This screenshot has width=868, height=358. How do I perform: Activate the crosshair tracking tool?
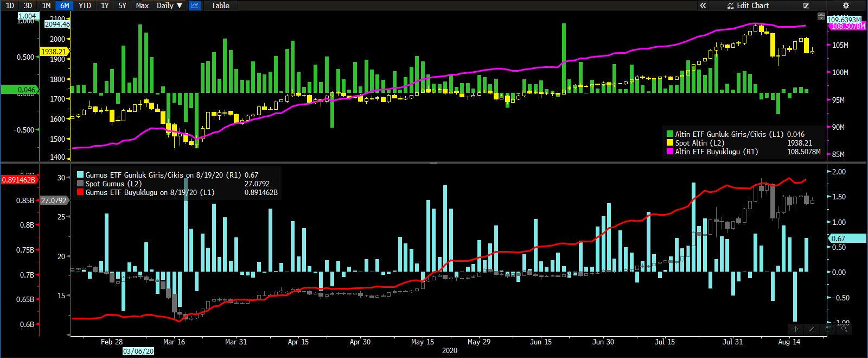pyautogui.click(x=795, y=329)
